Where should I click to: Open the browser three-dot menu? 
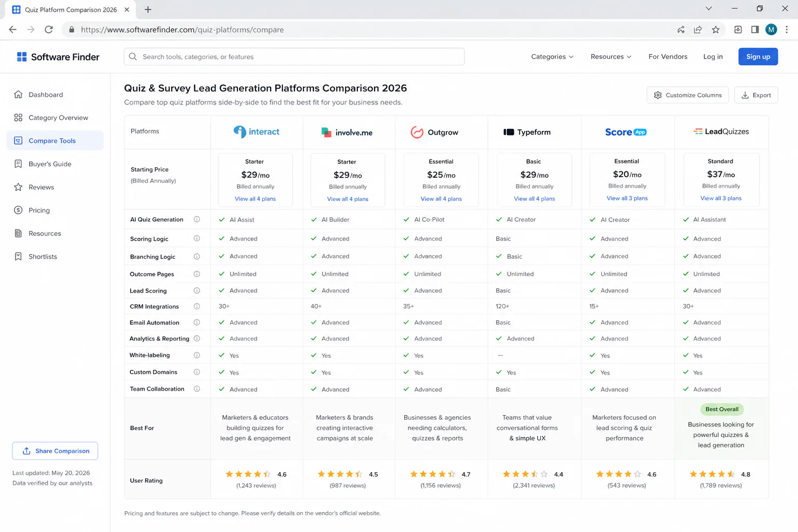pyautogui.click(x=787, y=30)
